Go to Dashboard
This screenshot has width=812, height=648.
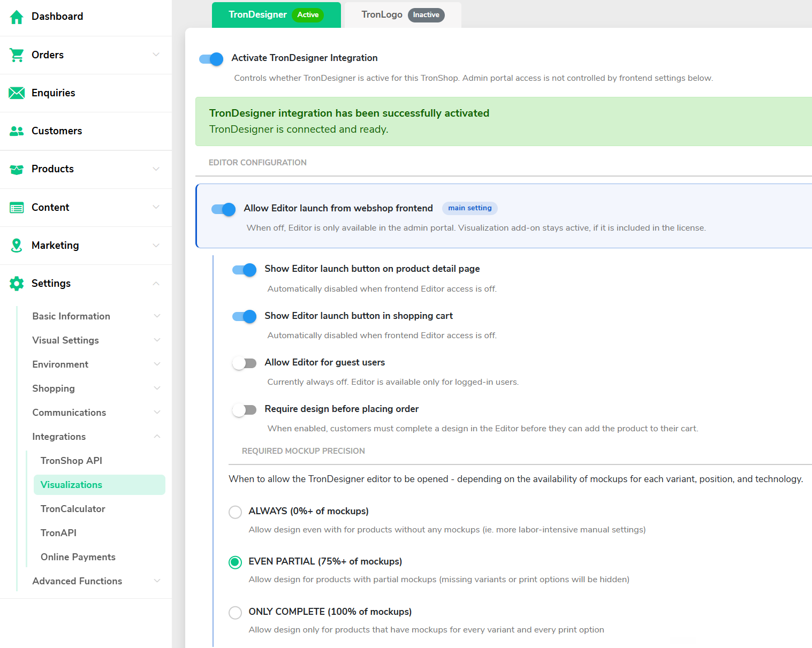pos(57,17)
